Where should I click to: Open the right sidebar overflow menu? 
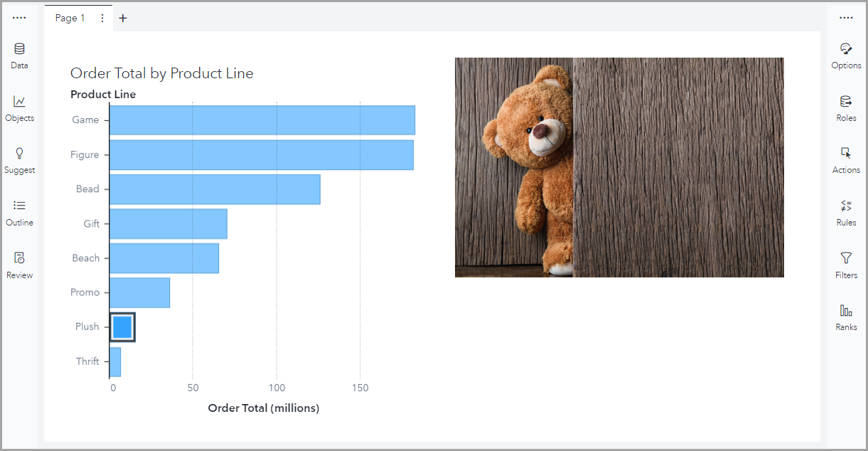(845, 16)
